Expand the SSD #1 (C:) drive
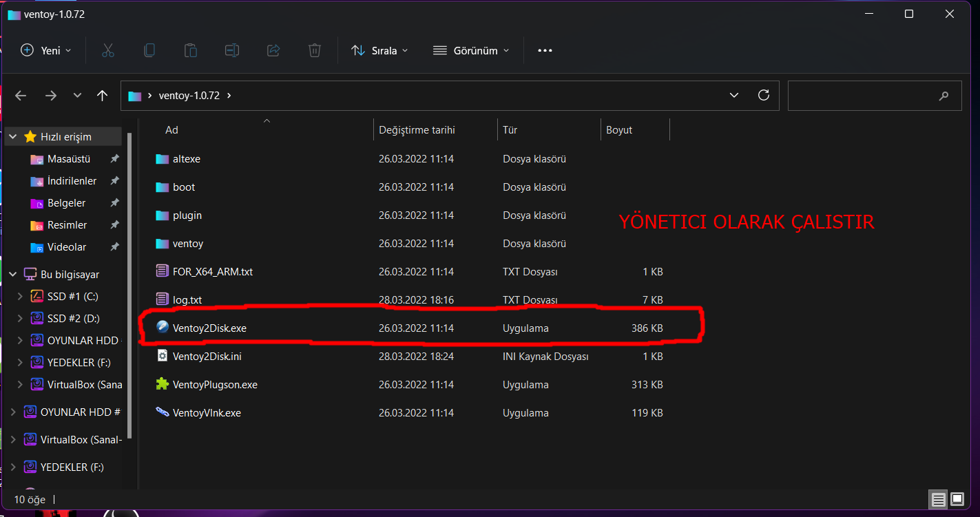 coord(20,297)
